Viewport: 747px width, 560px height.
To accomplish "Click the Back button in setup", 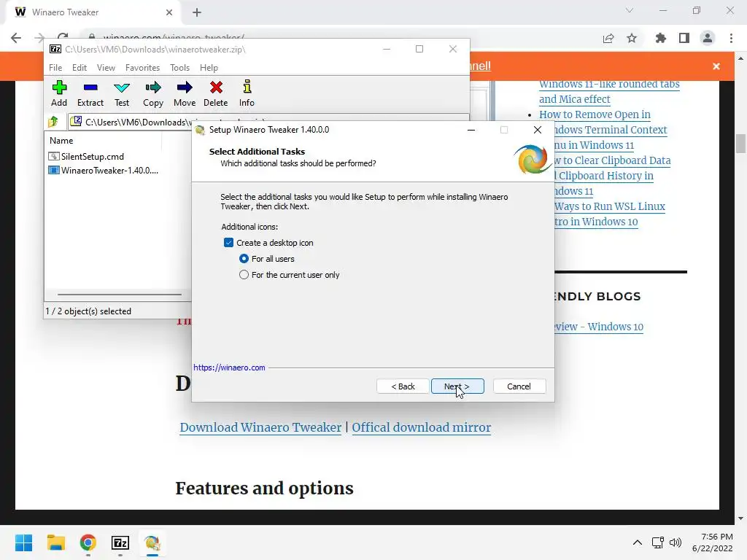I will (403, 386).
